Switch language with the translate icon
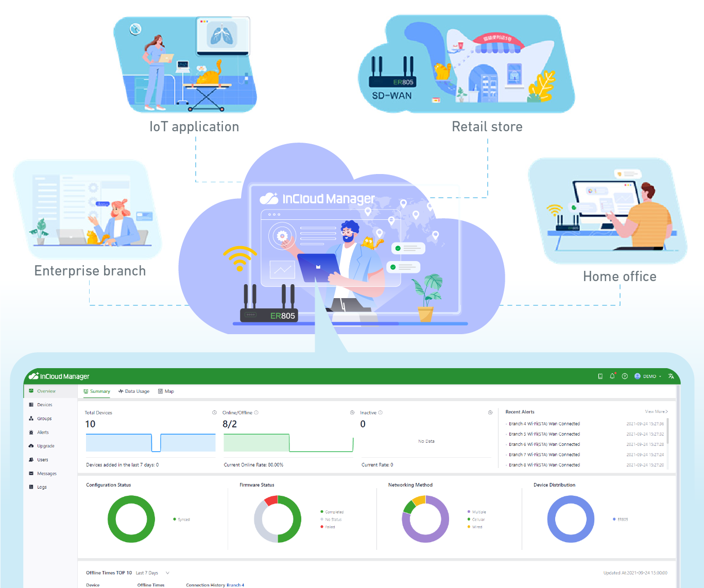 pos(671,376)
